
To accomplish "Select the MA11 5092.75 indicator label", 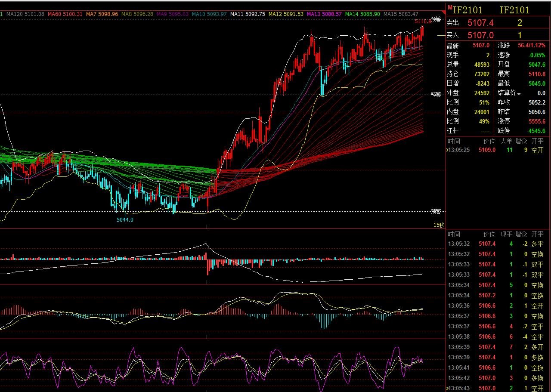I will tap(248, 14).
